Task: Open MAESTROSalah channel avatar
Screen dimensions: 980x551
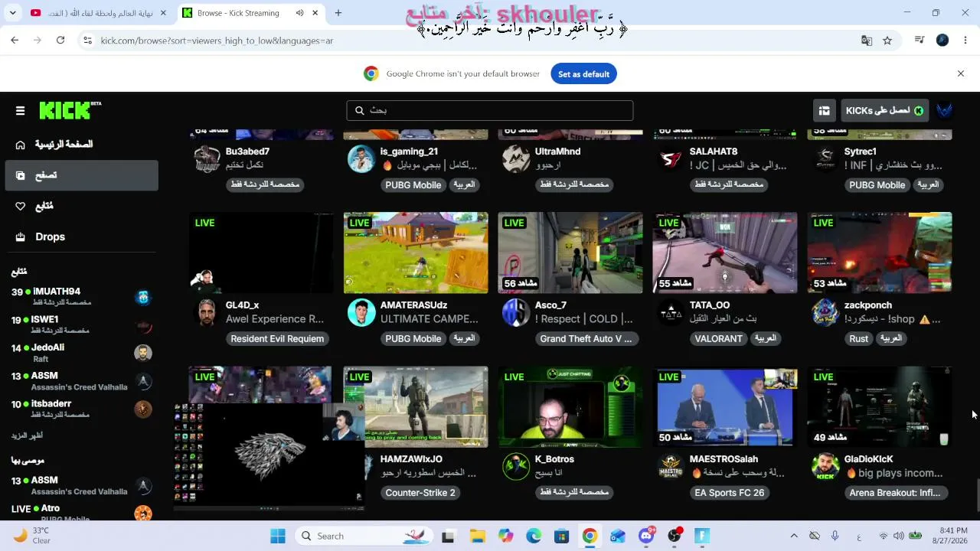Action: pyautogui.click(x=671, y=467)
